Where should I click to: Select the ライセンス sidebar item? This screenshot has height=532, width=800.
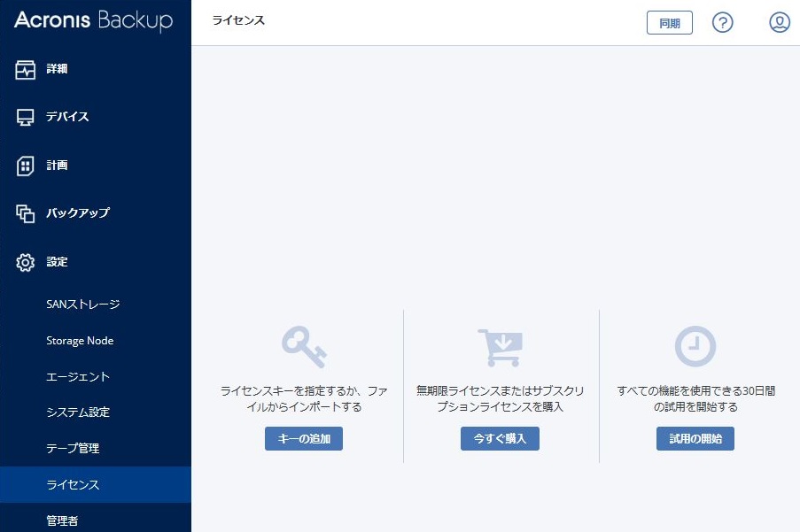96,484
